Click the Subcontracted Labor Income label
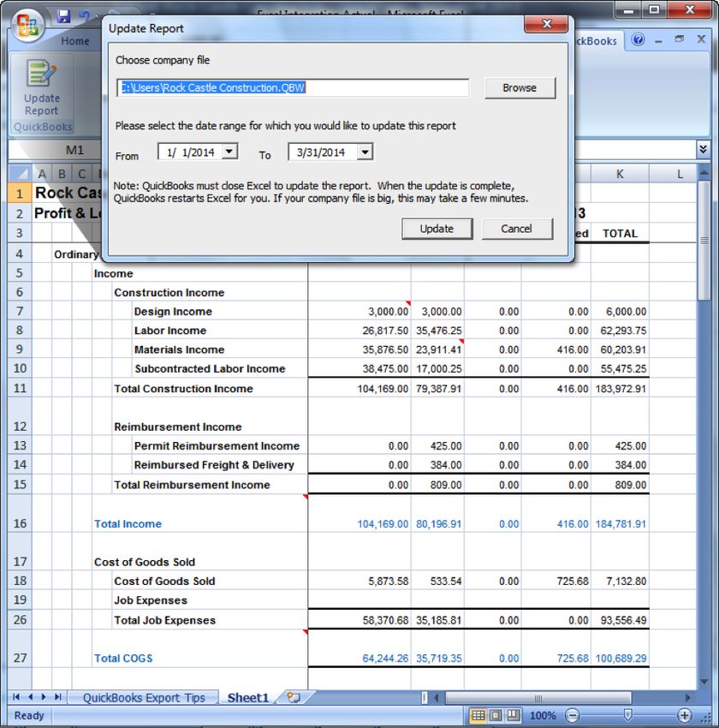 [210, 368]
